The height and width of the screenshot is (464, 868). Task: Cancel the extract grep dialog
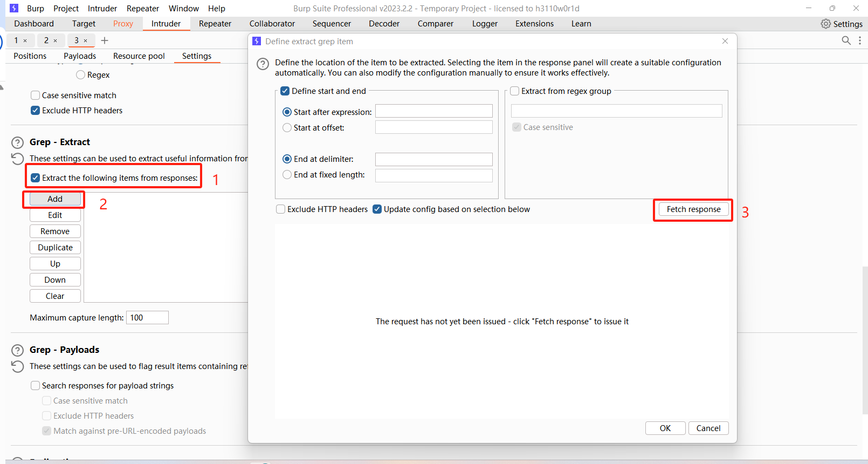708,428
